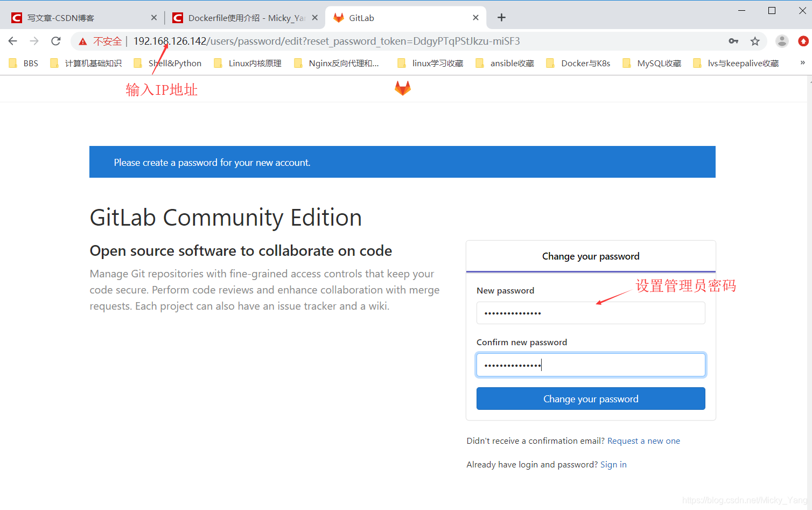Click the Change your password panel heading
Image resolution: width=812 pixels, height=510 pixels.
pyautogui.click(x=591, y=256)
